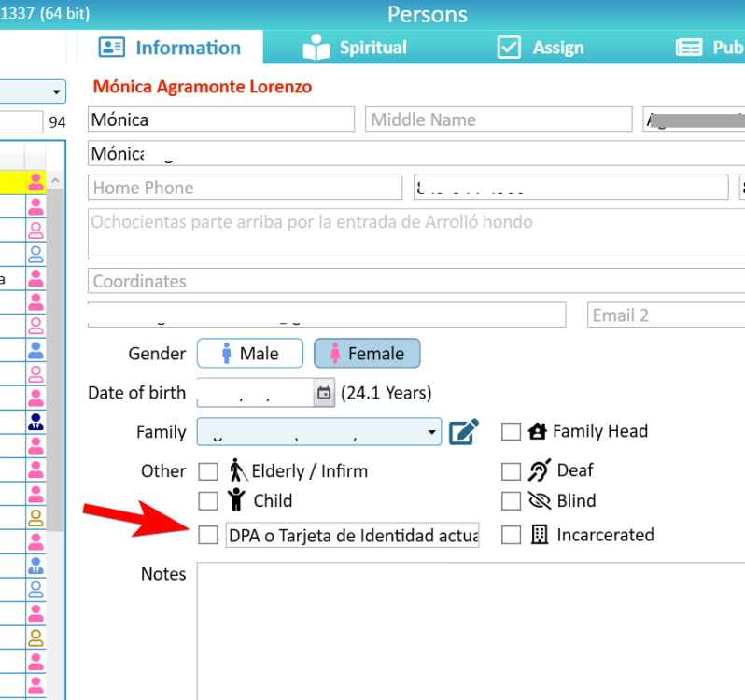Open the date of birth calendar picker
Image resolution: width=745 pixels, height=700 pixels.
324,393
